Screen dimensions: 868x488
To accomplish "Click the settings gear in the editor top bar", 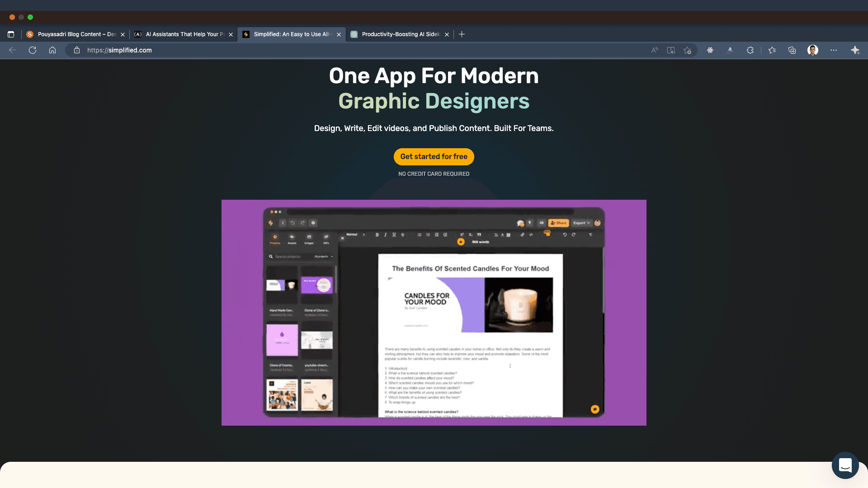I will click(314, 223).
